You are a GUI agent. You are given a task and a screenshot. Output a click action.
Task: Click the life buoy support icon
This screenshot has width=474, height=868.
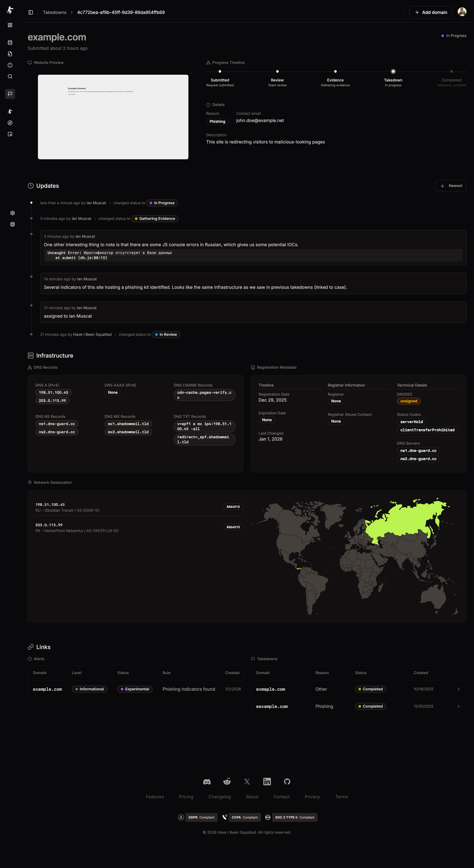(13, 224)
